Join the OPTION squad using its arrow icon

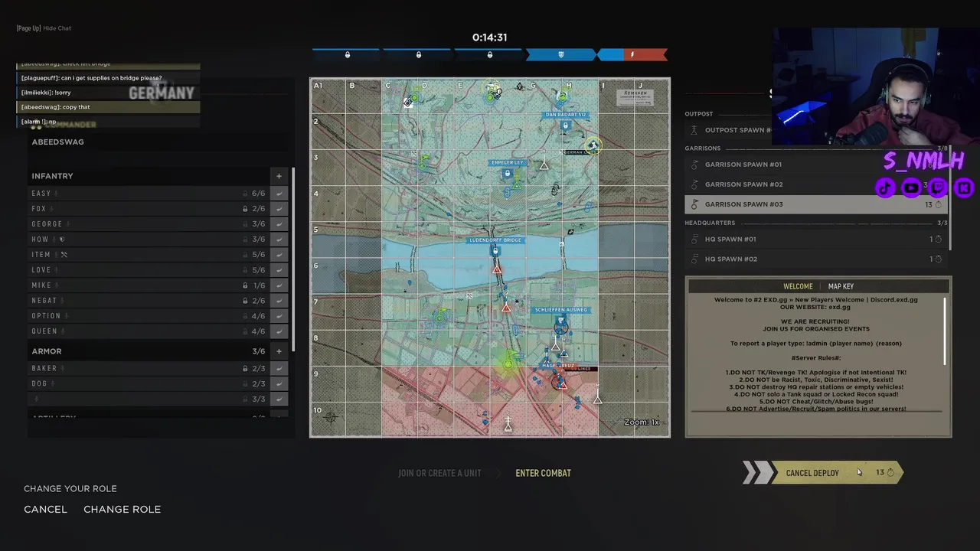279,316
